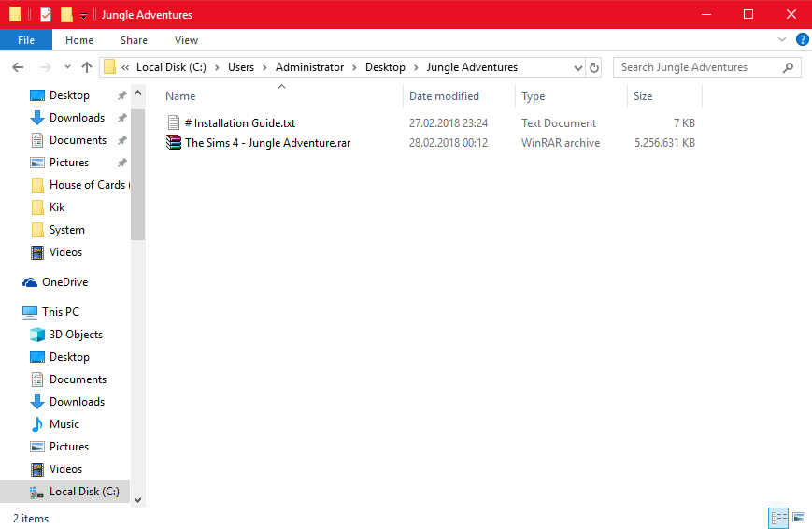Click the 27.02.2018 23:24 date cell

449,122
